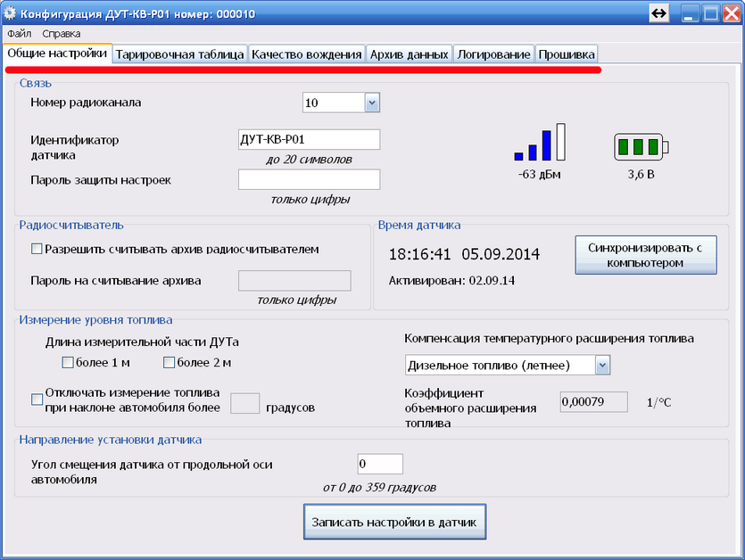This screenshot has height=560, width=745.
Task: Open the Файл menu
Action: point(19,34)
